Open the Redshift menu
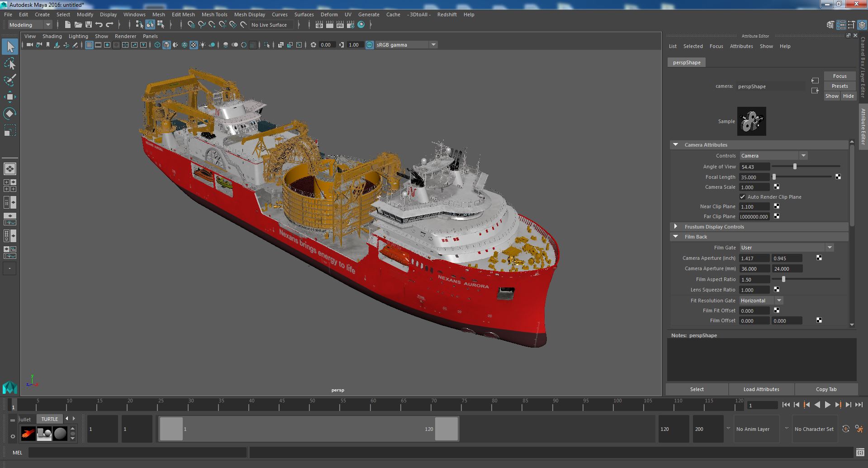 (447, 14)
